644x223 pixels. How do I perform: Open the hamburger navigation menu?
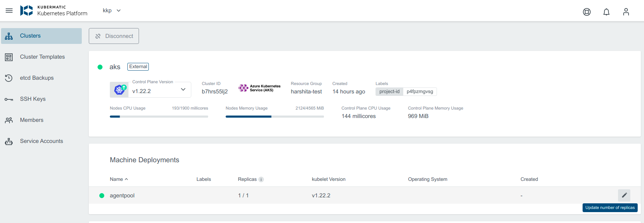(9, 11)
